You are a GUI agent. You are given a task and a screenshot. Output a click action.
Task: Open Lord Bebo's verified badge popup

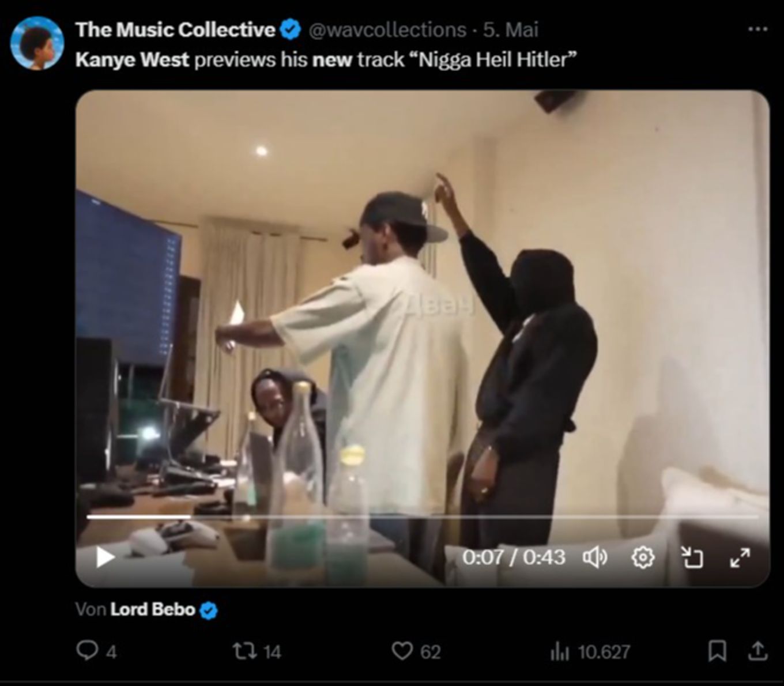coord(208,609)
